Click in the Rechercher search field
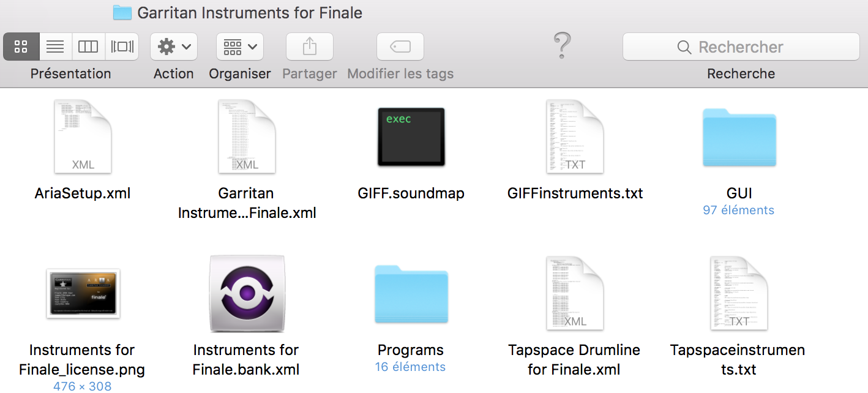 click(741, 47)
